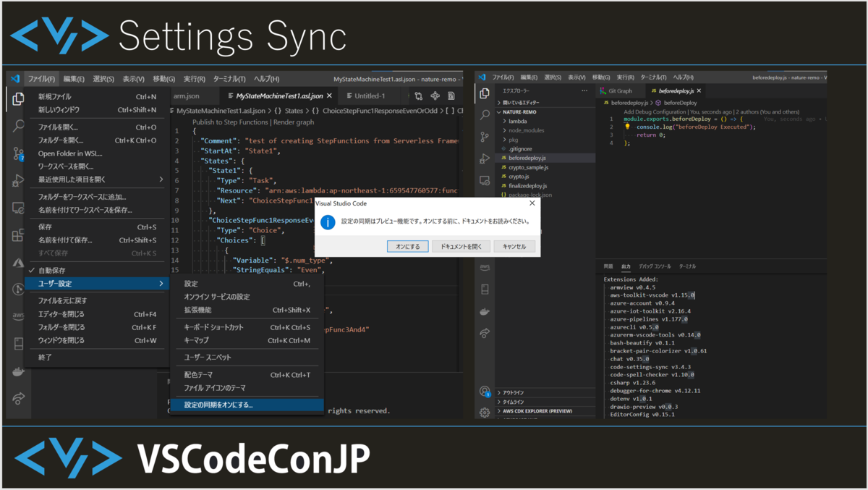
Task: Click キャンセル button in dialog
Action: coord(514,246)
